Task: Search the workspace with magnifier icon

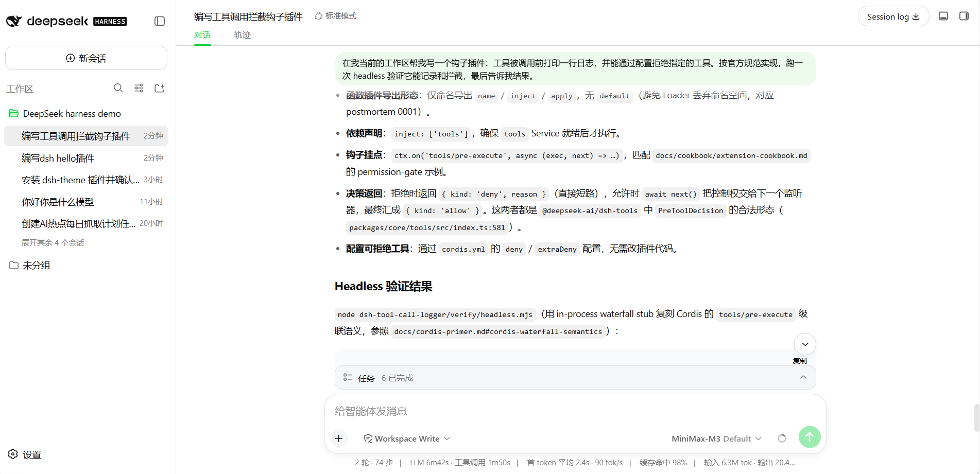Action: 118,88
